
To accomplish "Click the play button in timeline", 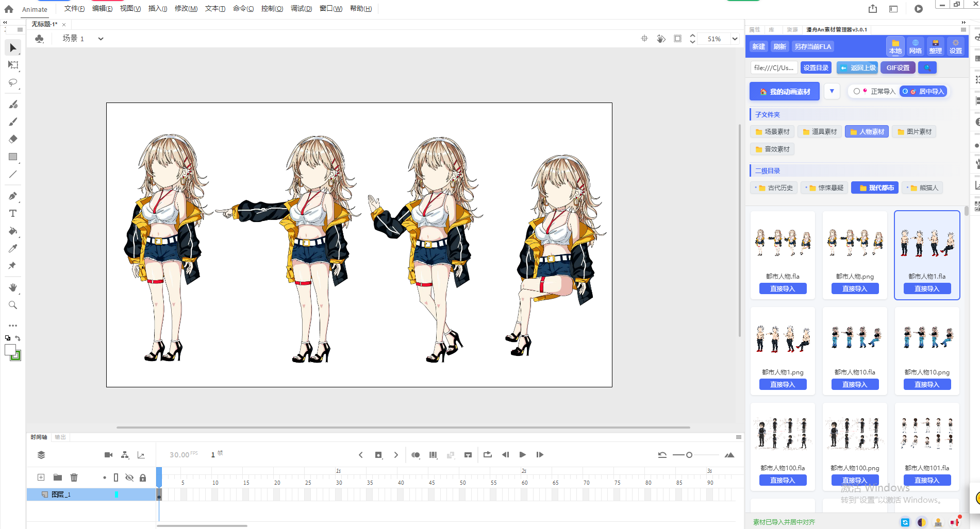I will pos(523,455).
